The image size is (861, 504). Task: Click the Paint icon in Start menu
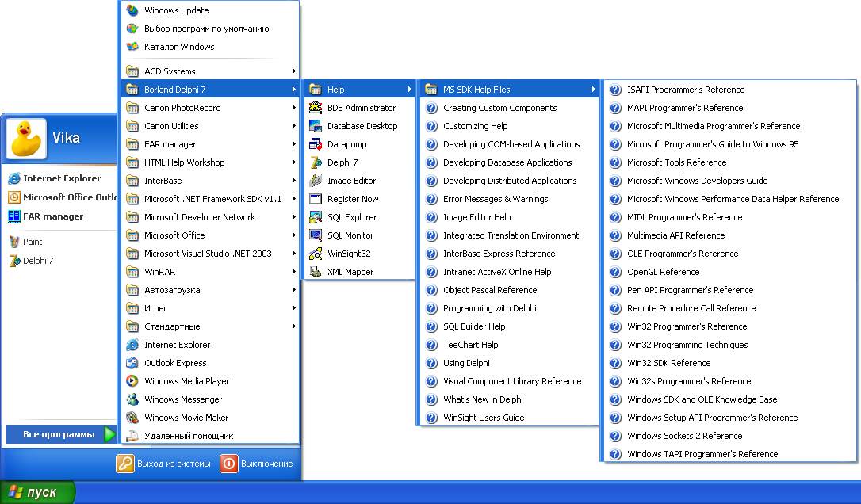pos(14,242)
